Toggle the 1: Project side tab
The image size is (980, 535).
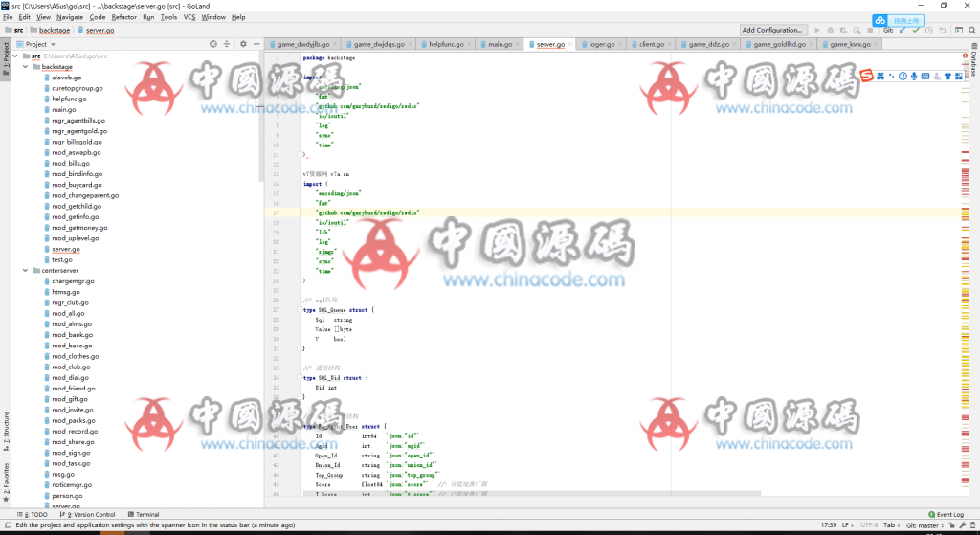tap(6, 57)
